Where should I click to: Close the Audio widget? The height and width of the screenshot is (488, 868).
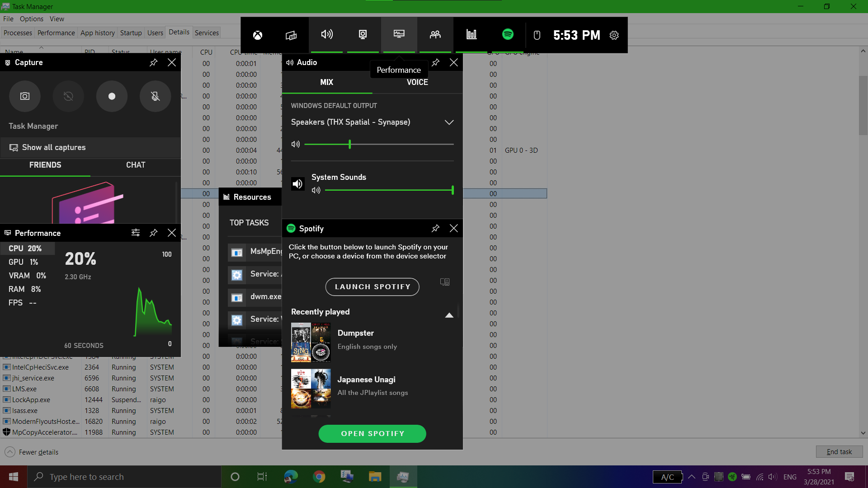(x=454, y=62)
